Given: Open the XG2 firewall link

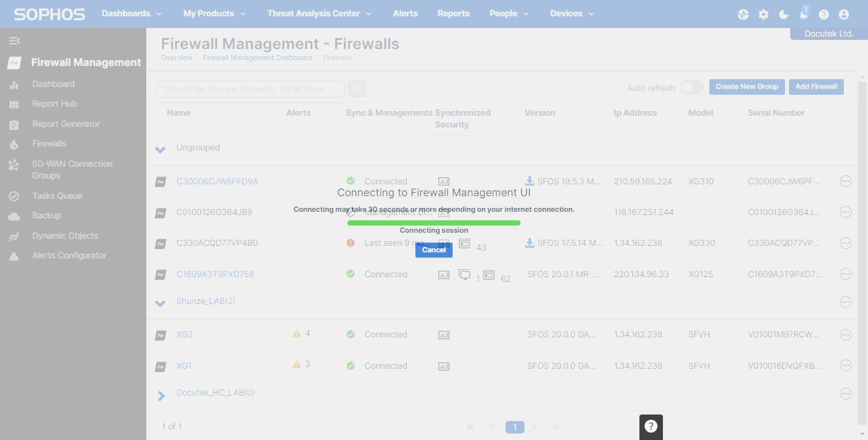Looking at the screenshot, I should click(x=185, y=334).
